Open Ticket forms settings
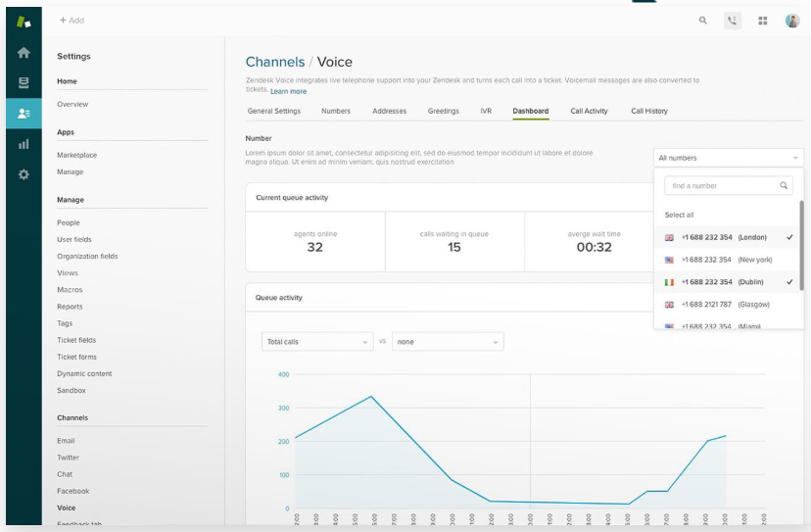 (76, 357)
